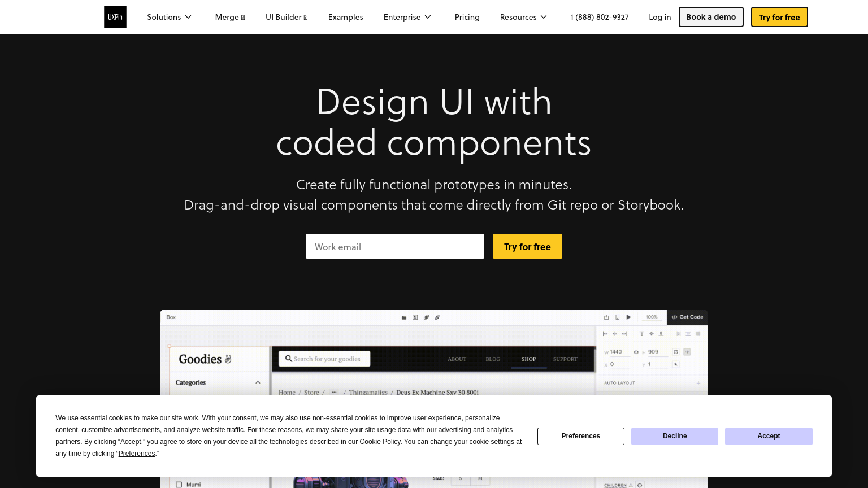868x488 pixels.
Task: Click the 100% zoom level control
Action: (x=652, y=317)
